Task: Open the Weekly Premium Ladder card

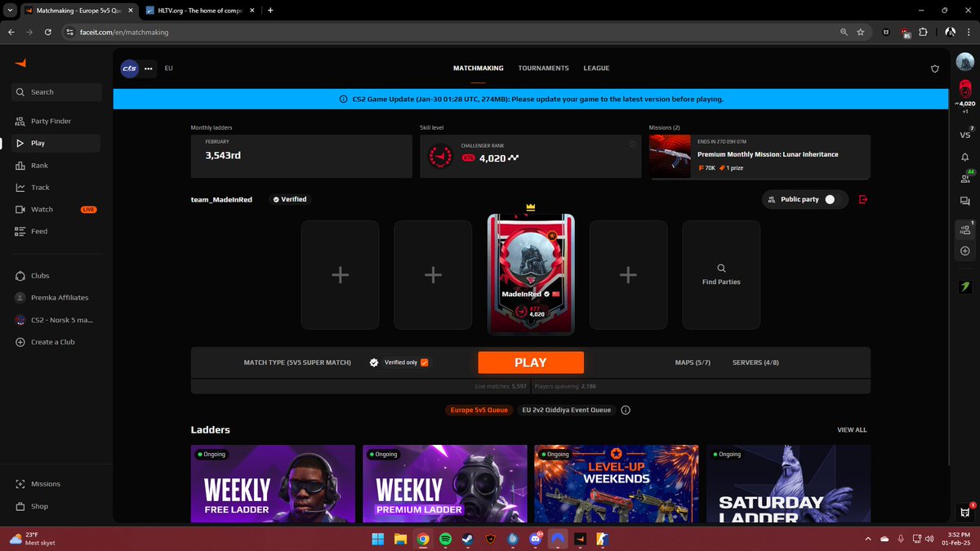Action: coord(445,483)
